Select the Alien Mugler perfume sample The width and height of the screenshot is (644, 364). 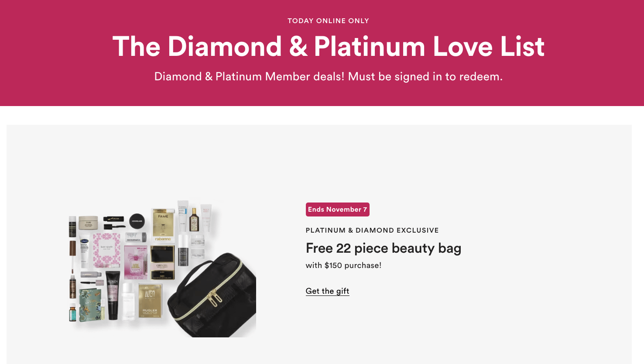point(150,300)
